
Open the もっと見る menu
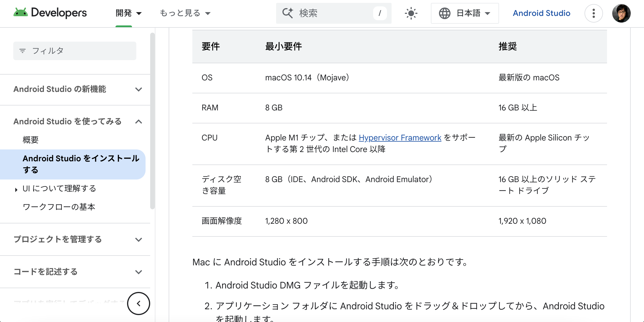pyautogui.click(x=185, y=13)
